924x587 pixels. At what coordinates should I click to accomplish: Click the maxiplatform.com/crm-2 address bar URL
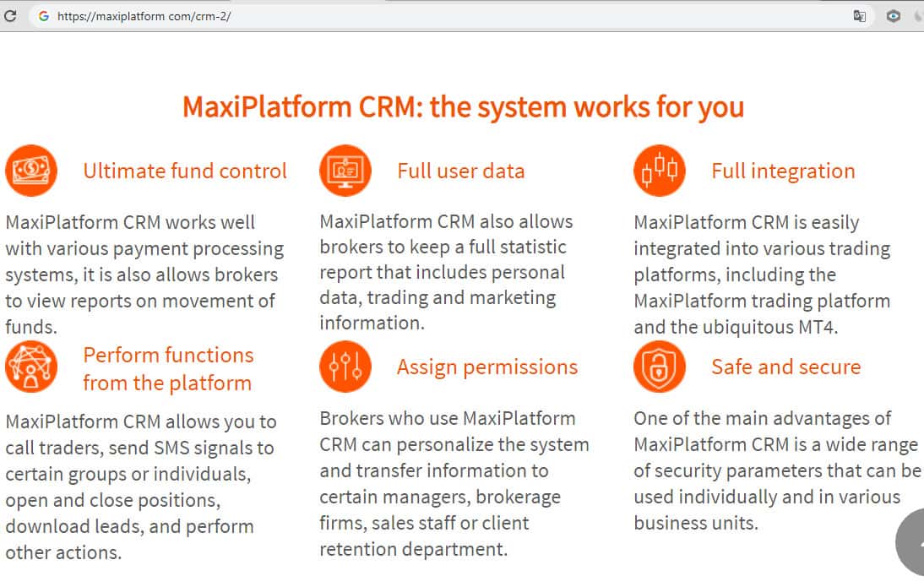144,16
